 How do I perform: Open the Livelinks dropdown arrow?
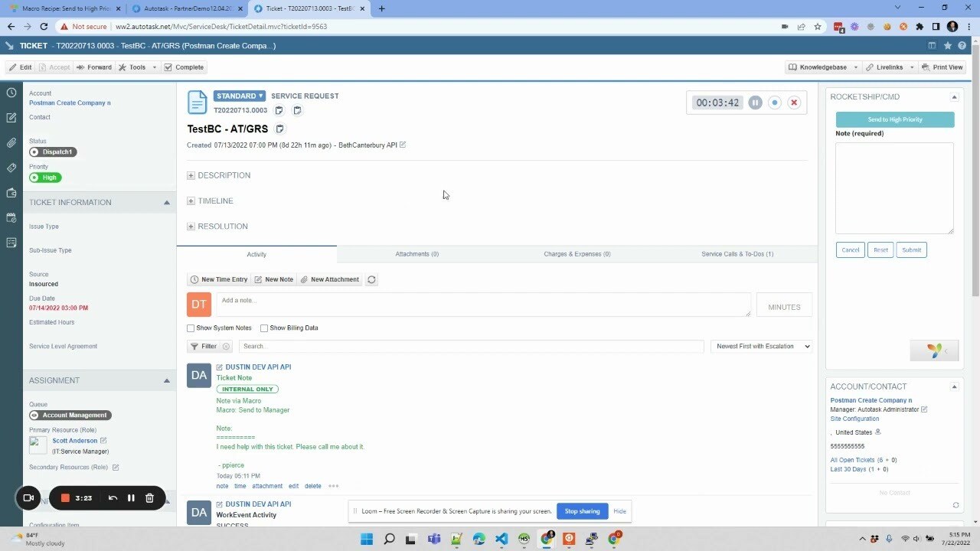click(x=912, y=67)
